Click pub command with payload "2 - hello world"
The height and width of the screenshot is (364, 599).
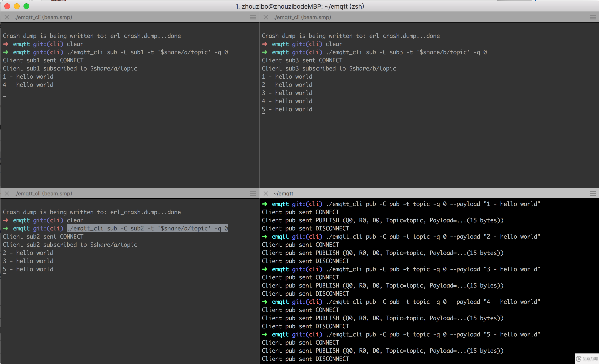tap(433, 237)
